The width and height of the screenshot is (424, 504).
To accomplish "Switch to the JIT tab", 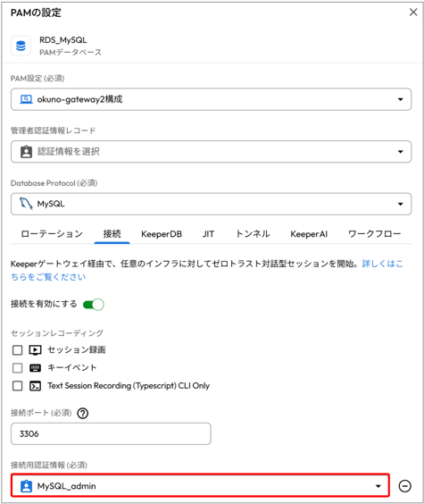I will click(208, 234).
